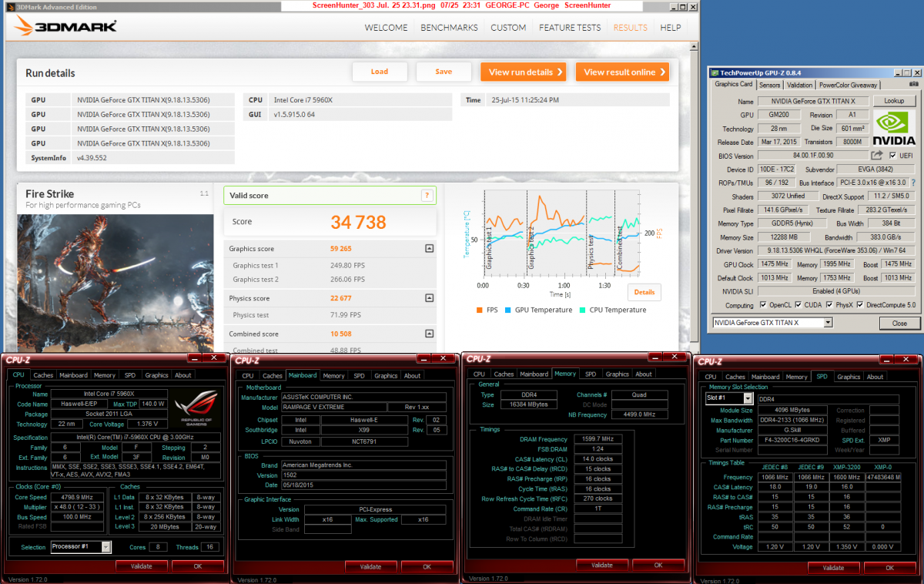This screenshot has width=924, height=584.
Task: Open the WELCOME menu in 3DMark
Action: [386, 28]
